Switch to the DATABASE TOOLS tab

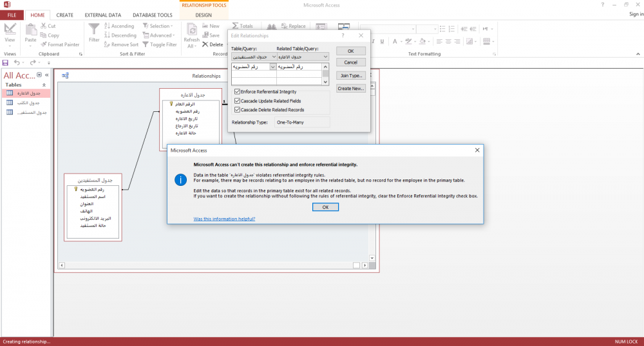(x=153, y=15)
